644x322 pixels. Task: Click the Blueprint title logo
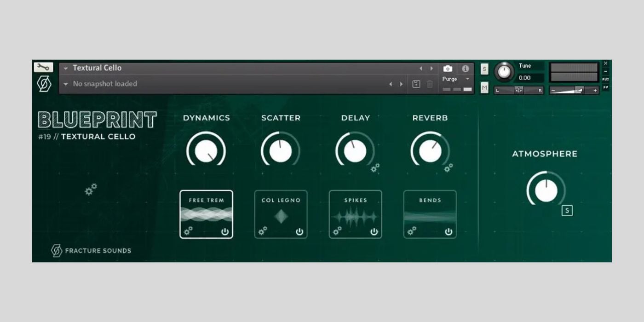98,120
